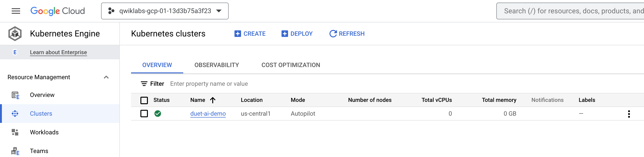
Task: Open the hamburger navigation menu
Action: (x=16, y=11)
